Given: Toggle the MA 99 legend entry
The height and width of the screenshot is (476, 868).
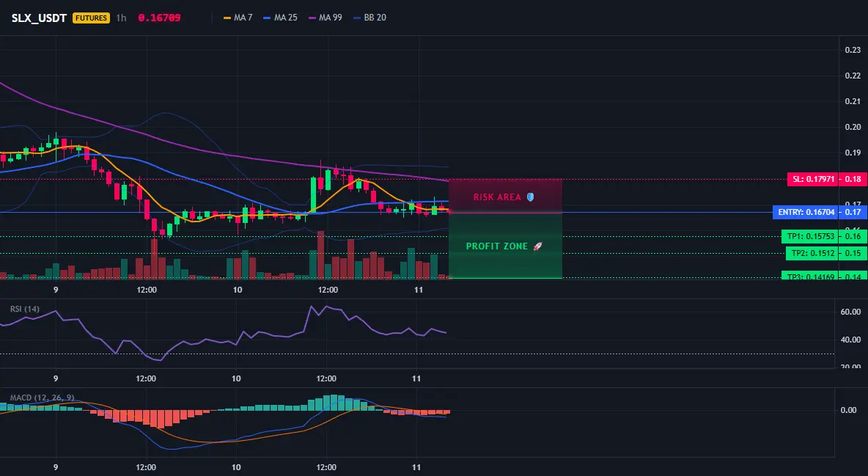Looking at the screenshot, I should [325, 18].
